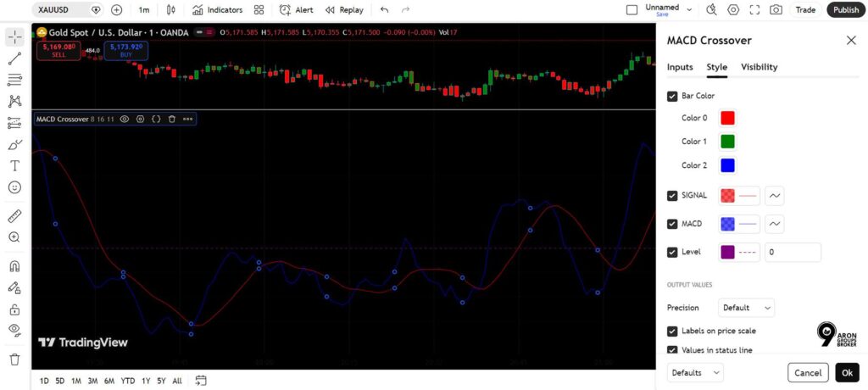Viewport: 868px width, 390px height.
Task: Switch to the Visibility tab
Action: point(759,67)
